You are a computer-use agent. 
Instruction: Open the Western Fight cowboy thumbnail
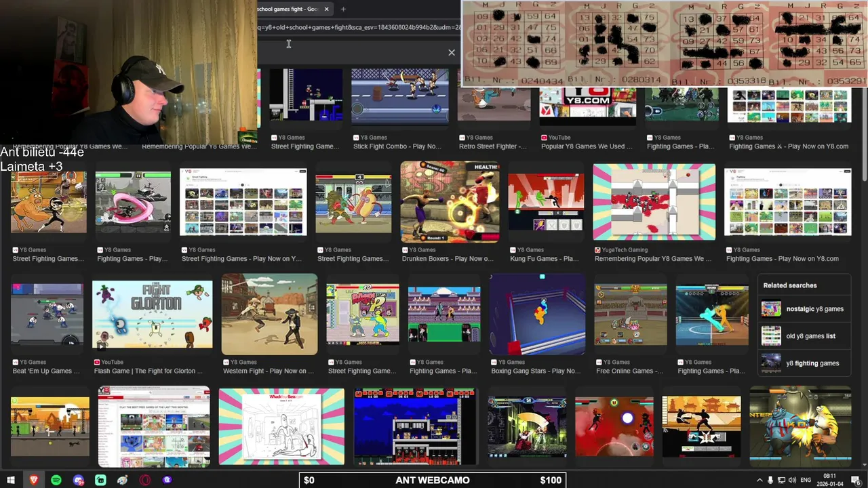(x=269, y=314)
